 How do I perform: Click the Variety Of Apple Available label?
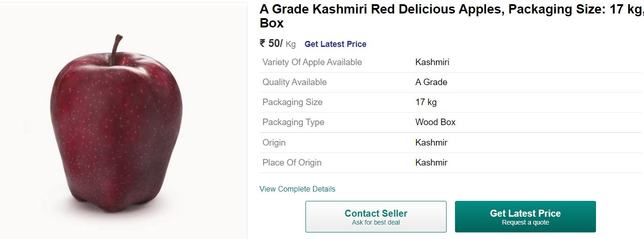312,62
